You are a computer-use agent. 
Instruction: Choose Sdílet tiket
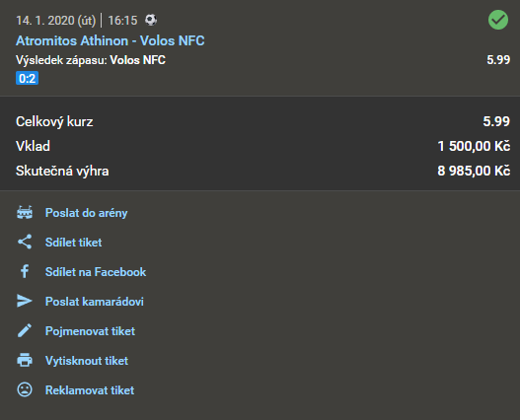pyautogui.click(x=73, y=243)
